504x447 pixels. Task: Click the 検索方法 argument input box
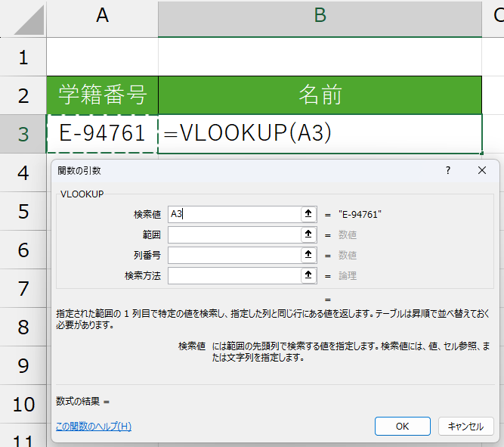tap(233, 276)
